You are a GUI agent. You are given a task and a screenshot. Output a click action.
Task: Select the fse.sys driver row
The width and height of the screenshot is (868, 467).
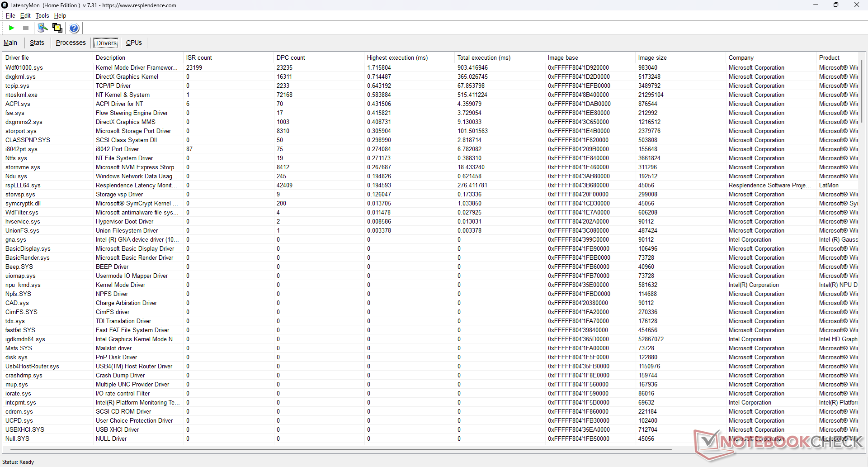click(x=430, y=113)
